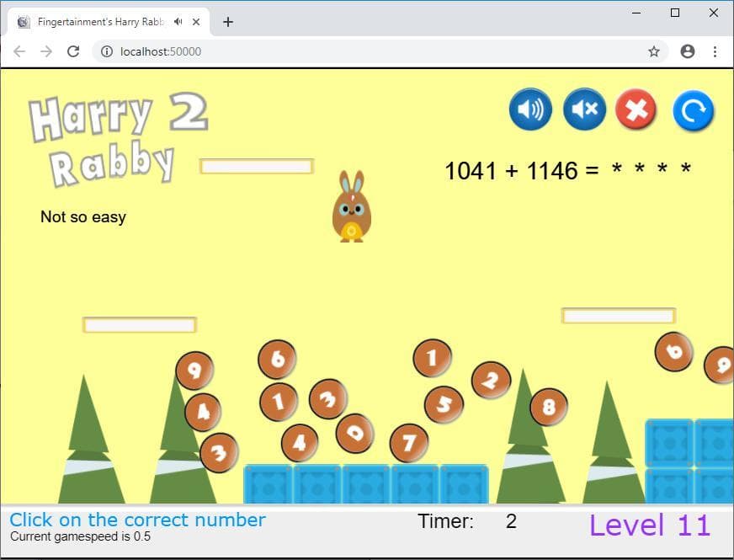Open the Chrome three-dot menu
Screen dimensions: 734x560
click(x=715, y=51)
